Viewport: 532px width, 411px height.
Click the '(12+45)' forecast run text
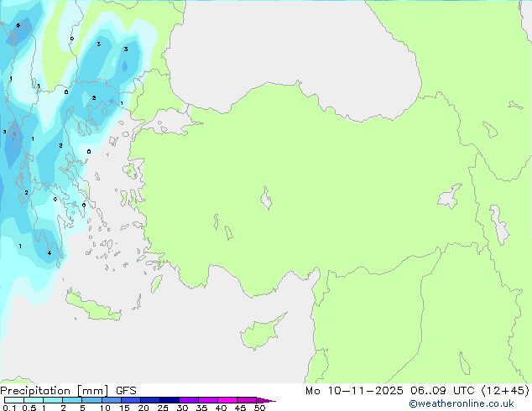point(505,391)
